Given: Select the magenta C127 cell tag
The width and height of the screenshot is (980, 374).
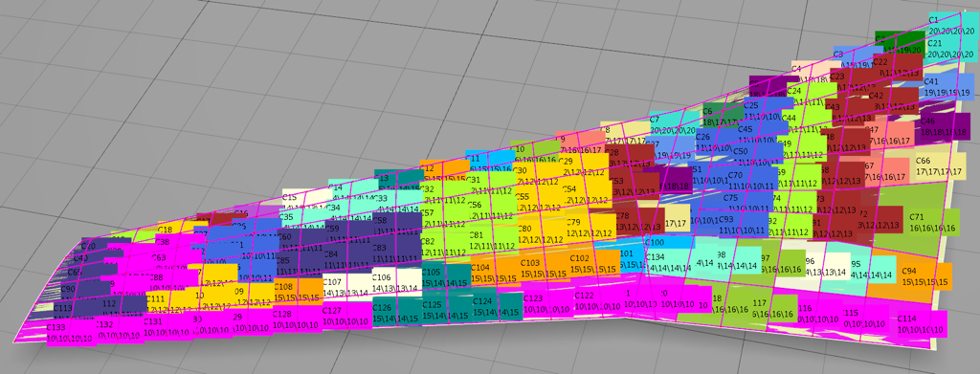Looking at the screenshot, I should [346, 316].
